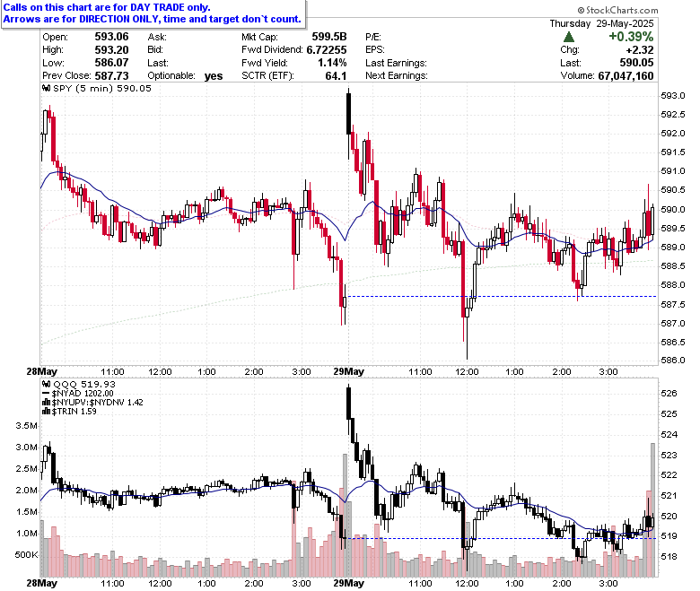Viewport: 700px width, 591px height.
Task: Click the Optionable yes field
Action: tap(185, 76)
